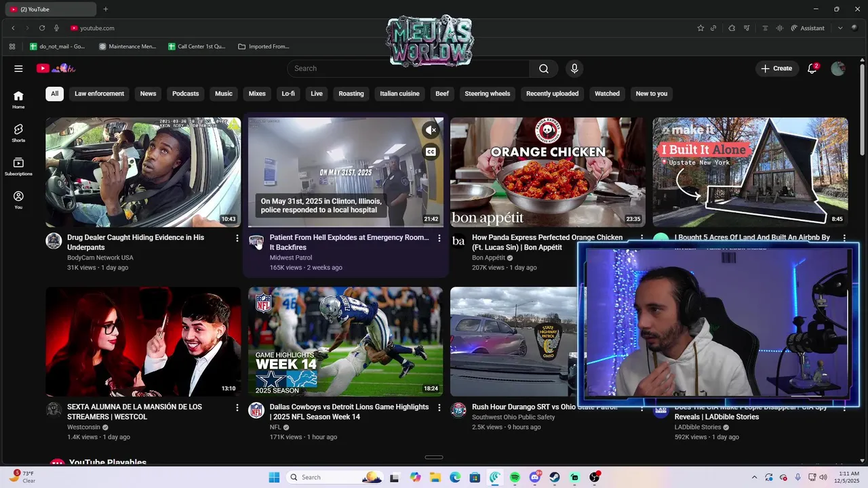Open the Imported From bookmarks folder

(264, 47)
